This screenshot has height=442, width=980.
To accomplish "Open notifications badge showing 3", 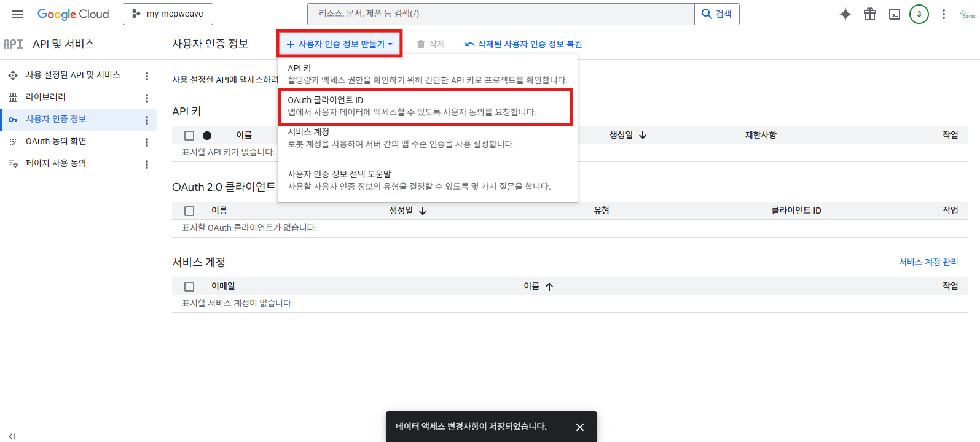I will (x=919, y=14).
